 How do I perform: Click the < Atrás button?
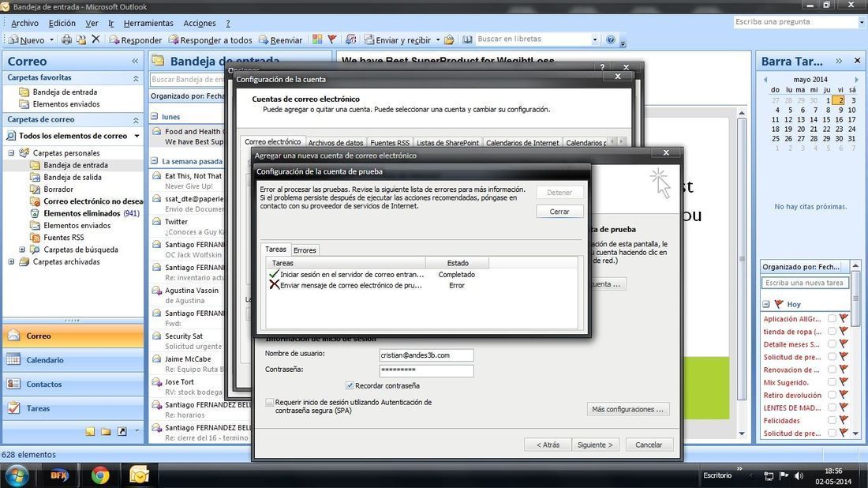(548, 445)
